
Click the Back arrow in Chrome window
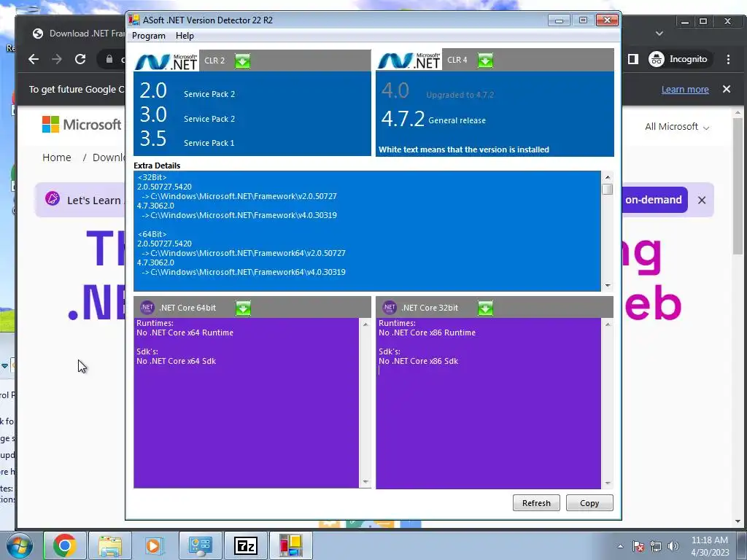tap(34, 59)
